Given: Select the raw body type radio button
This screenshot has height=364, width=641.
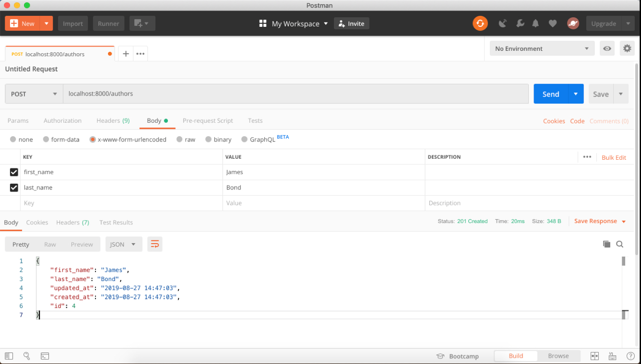Looking at the screenshot, I should [179, 139].
